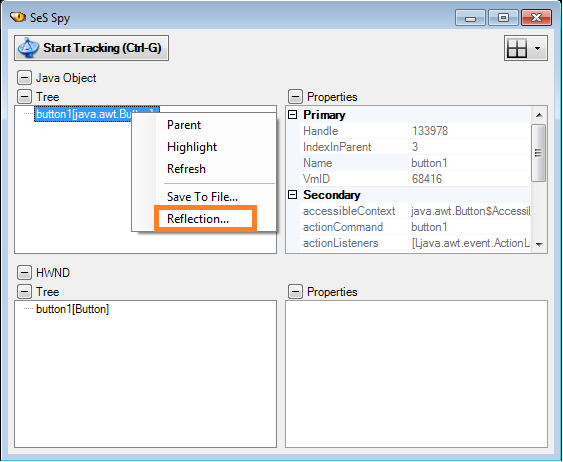This screenshot has width=563, height=462.
Task: Click the satellite dish tracking icon
Action: (28, 48)
